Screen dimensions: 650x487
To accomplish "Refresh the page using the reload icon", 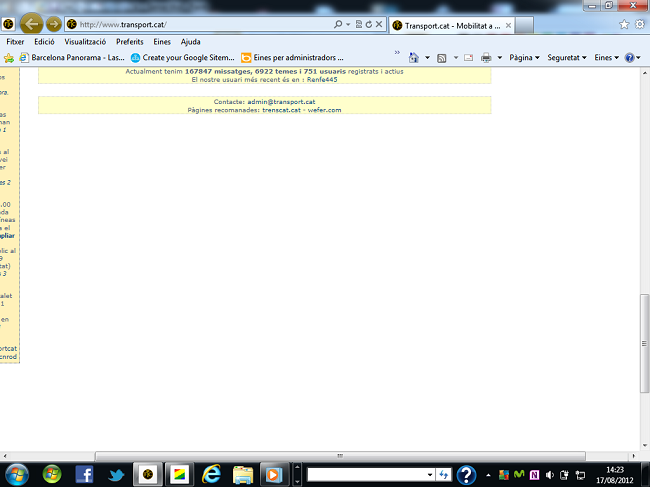I will click(x=369, y=24).
